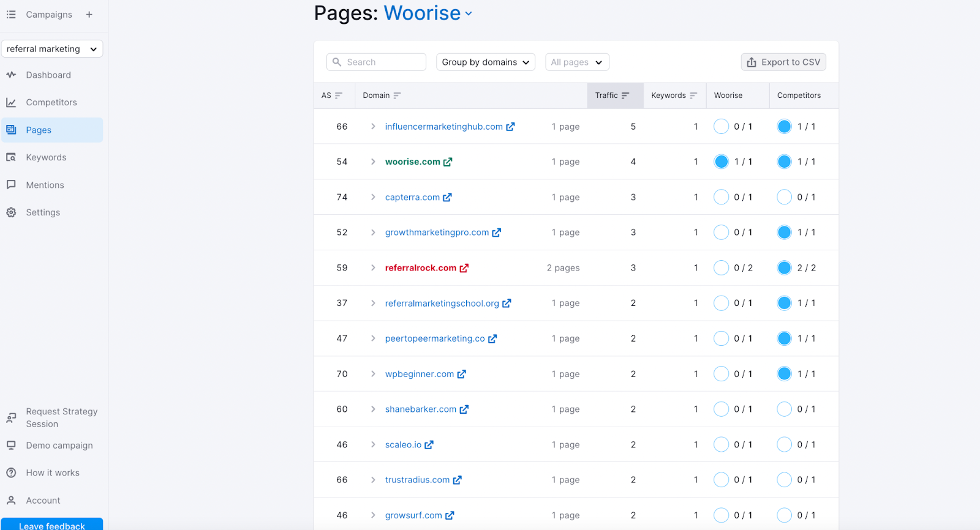Expand the growthmarketingpro.com row chevron

373,233
